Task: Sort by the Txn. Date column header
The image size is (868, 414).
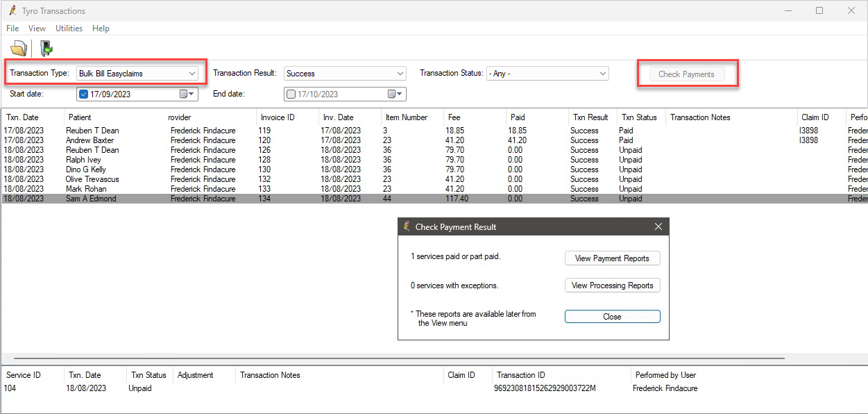Action: pos(33,117)
